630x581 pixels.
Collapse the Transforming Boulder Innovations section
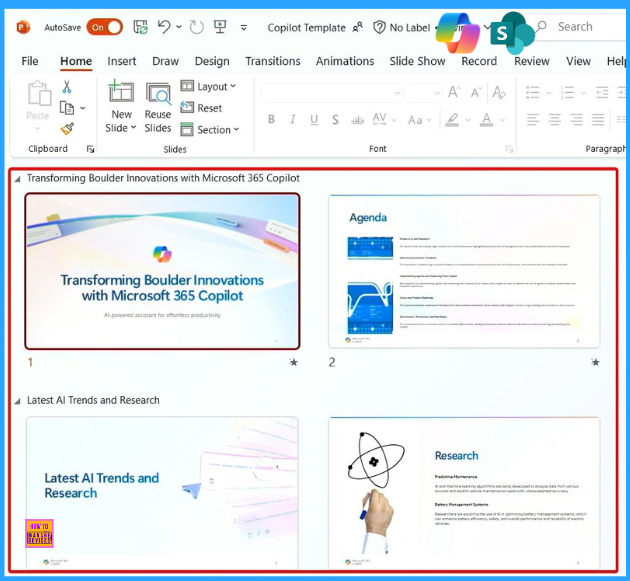click(x=17, y=179)
